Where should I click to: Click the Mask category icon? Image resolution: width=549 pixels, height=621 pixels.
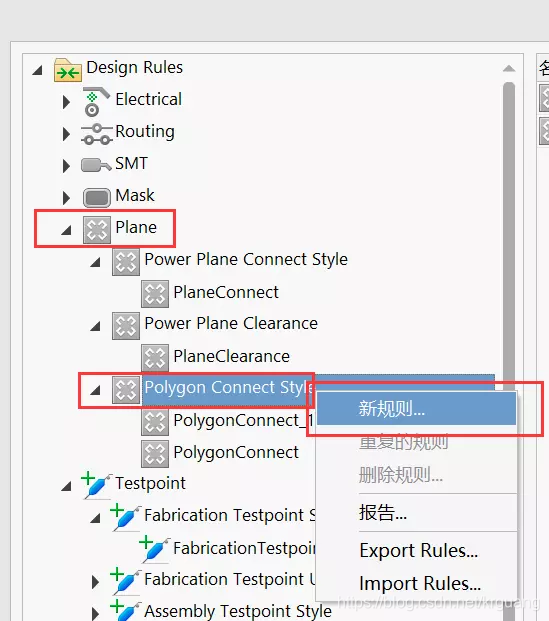(x=97, y=197)
